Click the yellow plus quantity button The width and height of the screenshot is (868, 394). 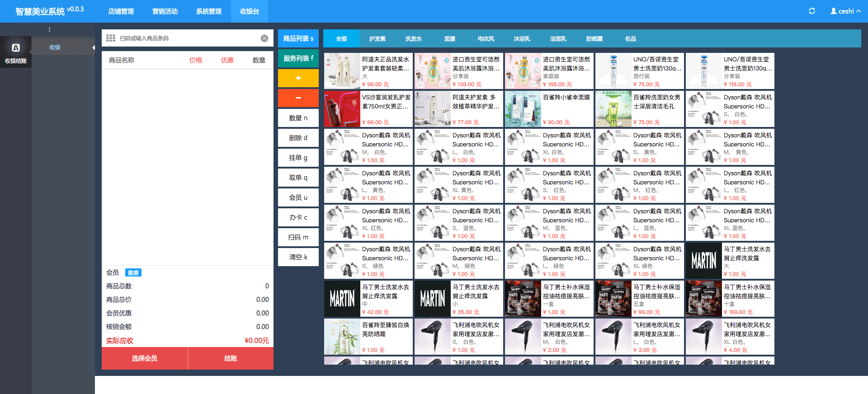pos(298,78)
